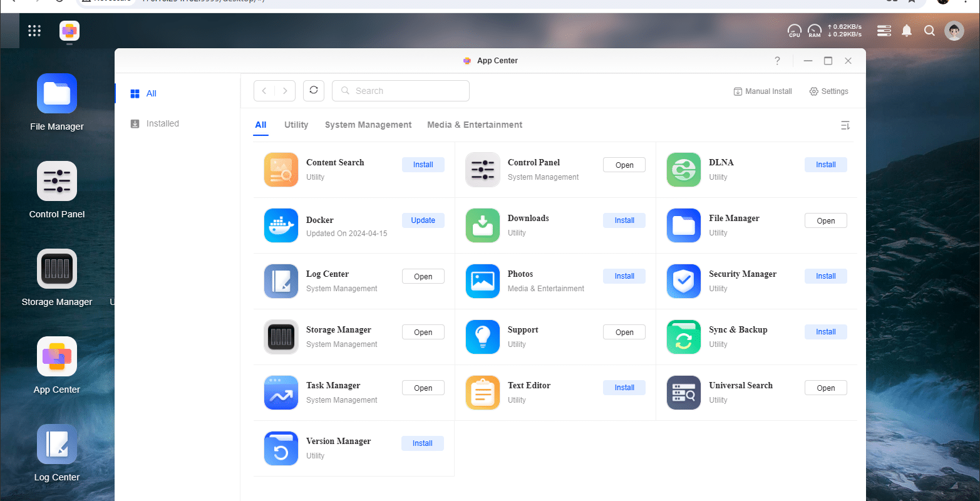Click the Universal Search app icon
This screenshot has height=501, width=980.
pyautogui.click(x=684, y=393)
